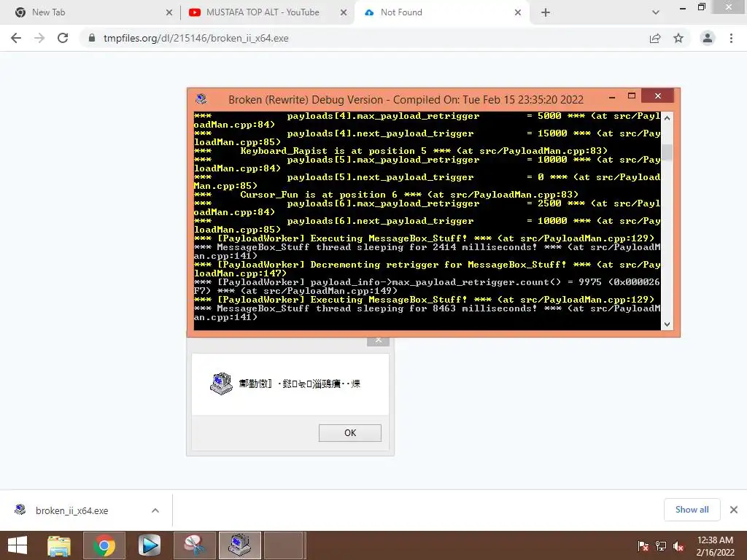Click the message box computer icon
Viewport: 747px width, 560px height.
click(x=221, y=384)
